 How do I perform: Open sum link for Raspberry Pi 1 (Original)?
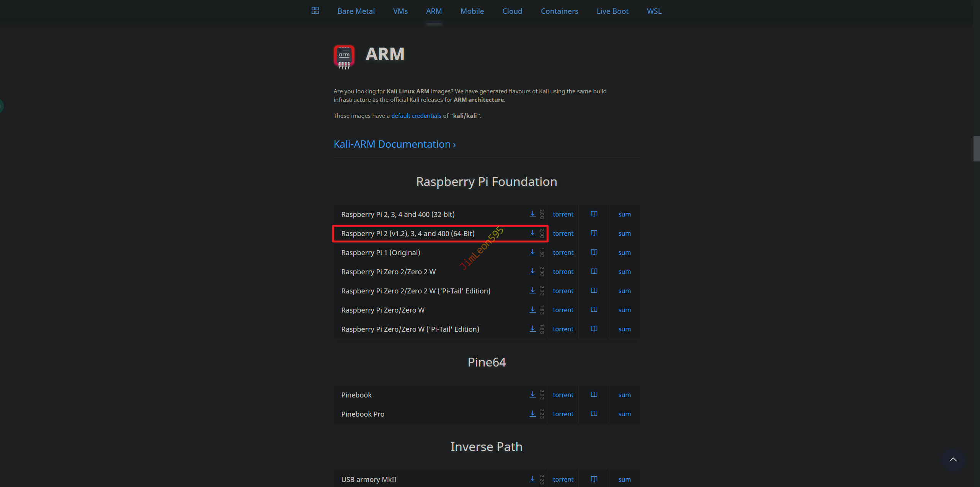[624, 252]
